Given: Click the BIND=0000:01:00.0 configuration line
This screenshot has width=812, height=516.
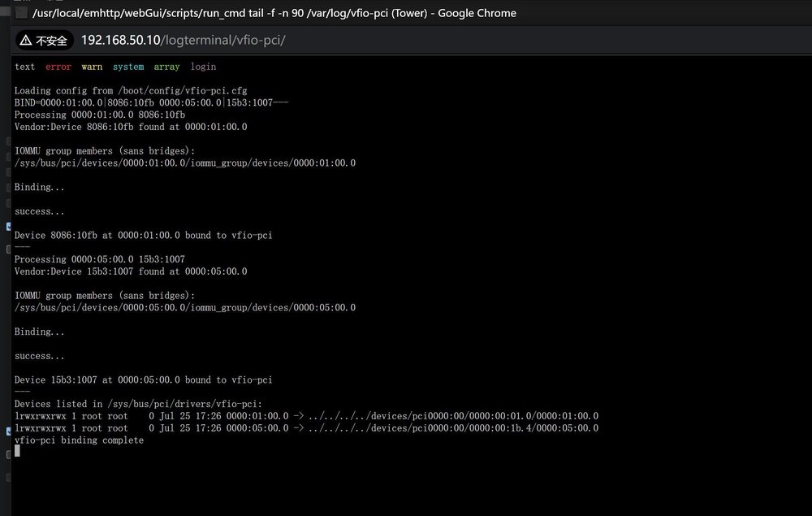Looking at the screenshot, I should click(x=151, y=102).
